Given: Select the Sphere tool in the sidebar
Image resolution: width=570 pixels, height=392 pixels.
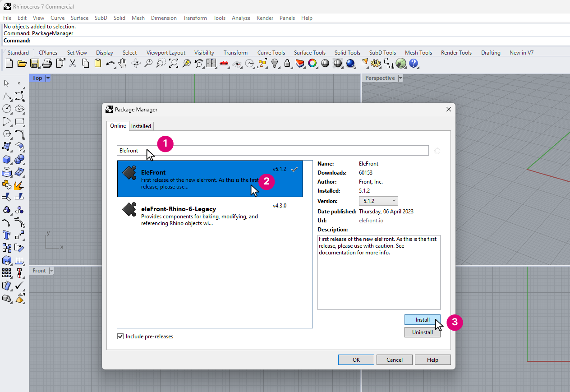Looking at the screenshot, I should click(18, 160).
